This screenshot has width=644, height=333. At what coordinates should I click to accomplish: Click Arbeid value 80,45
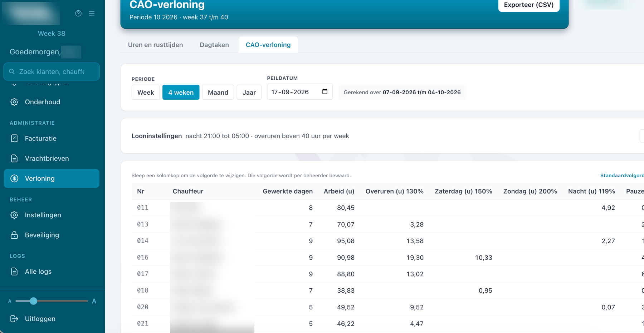[x=346, y=208]
